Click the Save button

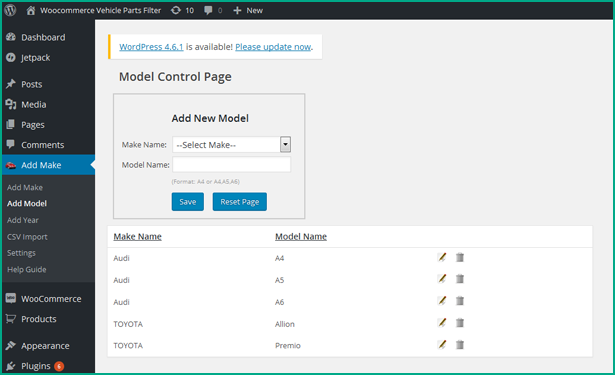coord(187,202)
